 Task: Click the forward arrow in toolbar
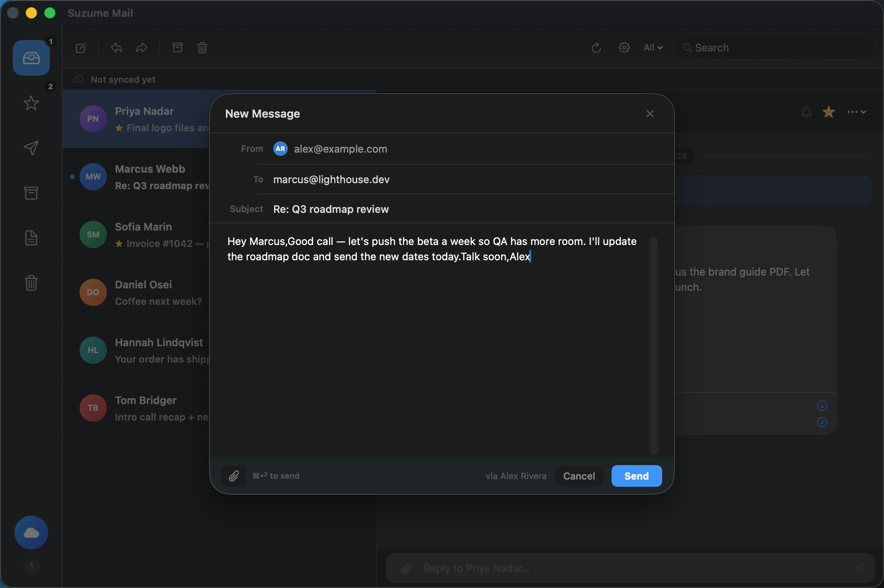coord(141,48)
